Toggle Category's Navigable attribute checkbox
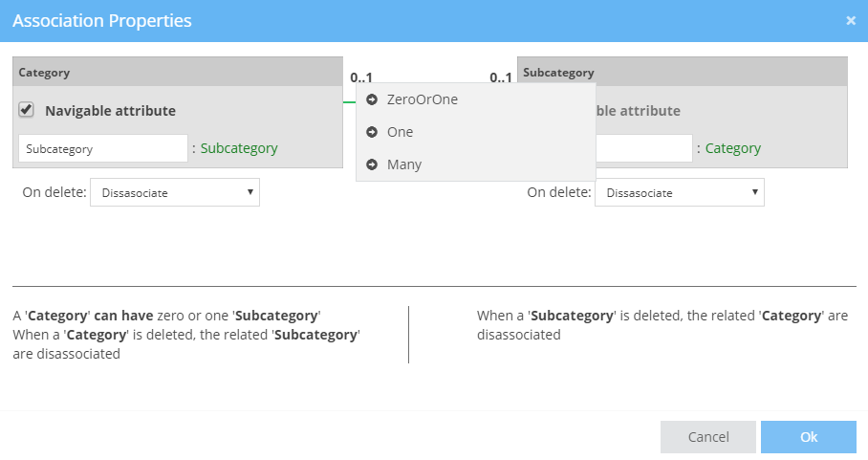 pyautogui.click(x=27, y=110)
